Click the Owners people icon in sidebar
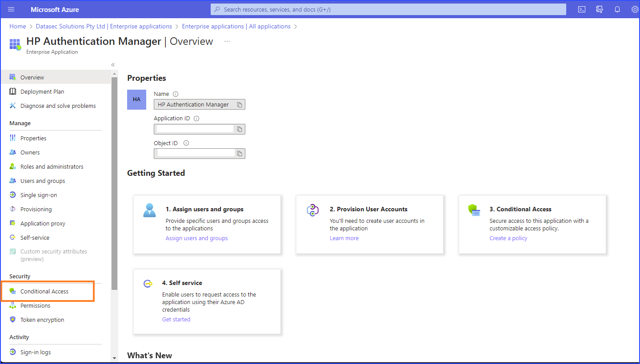640x364 pixels. point(12,152)
